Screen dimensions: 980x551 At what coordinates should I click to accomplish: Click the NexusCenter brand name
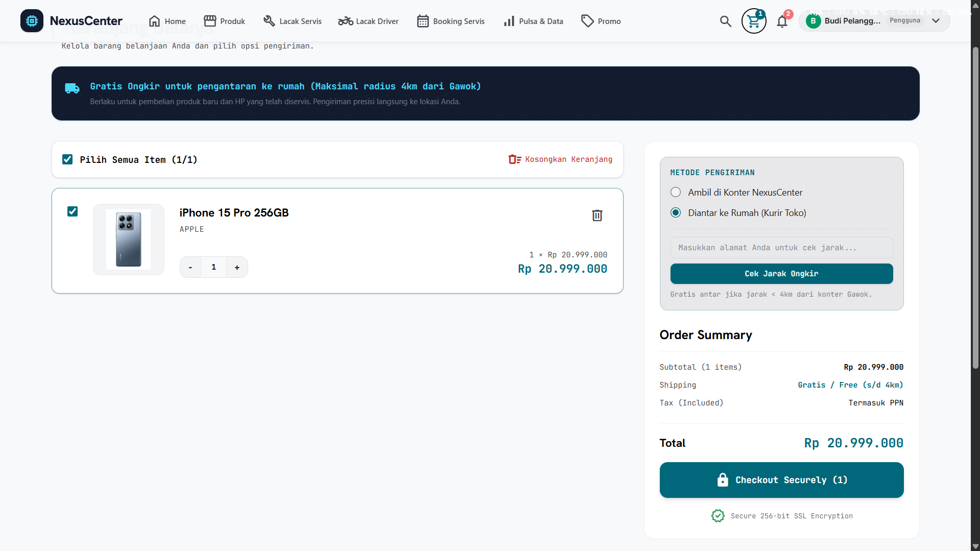point(86,21)
